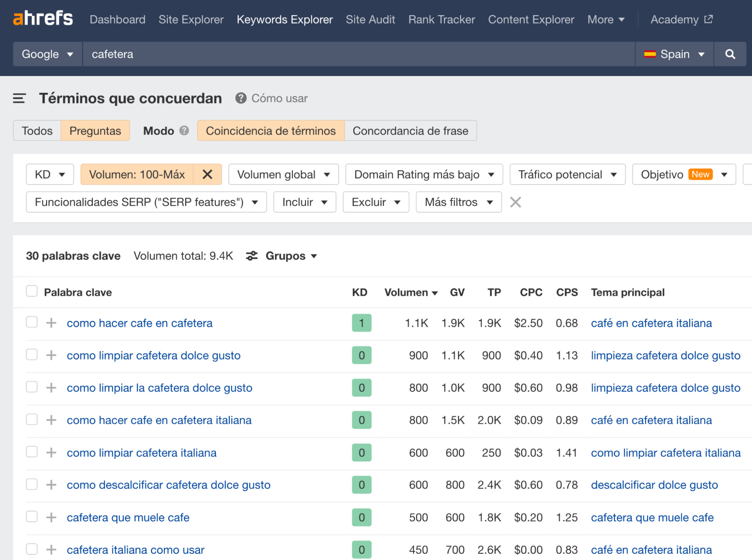Expand the Más filtros dropdown
752x560 pixels.
(x=458, y=202)
